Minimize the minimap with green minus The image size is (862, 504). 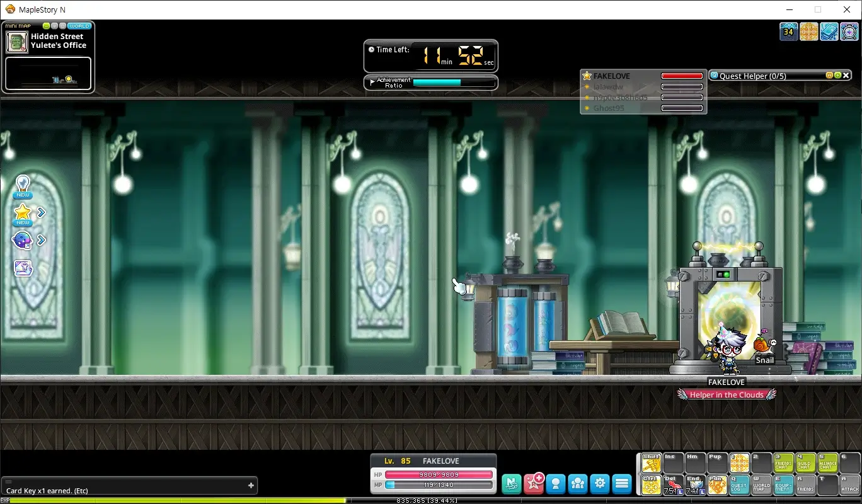[46, 26]
